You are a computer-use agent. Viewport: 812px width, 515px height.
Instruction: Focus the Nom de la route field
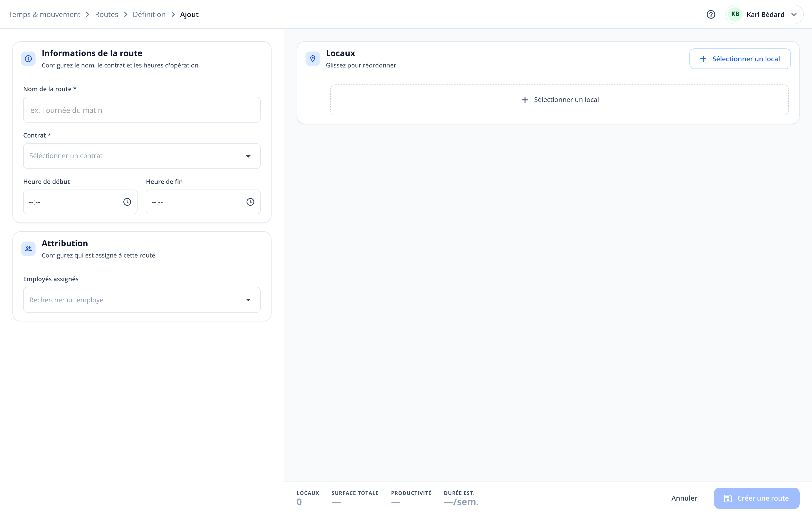pos(142,110)
